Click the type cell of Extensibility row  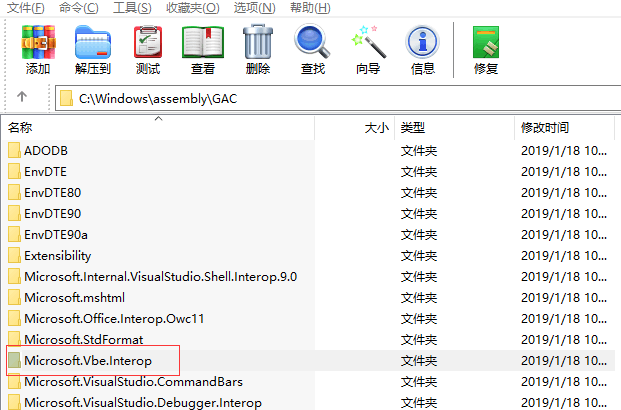tap(419, 256)
